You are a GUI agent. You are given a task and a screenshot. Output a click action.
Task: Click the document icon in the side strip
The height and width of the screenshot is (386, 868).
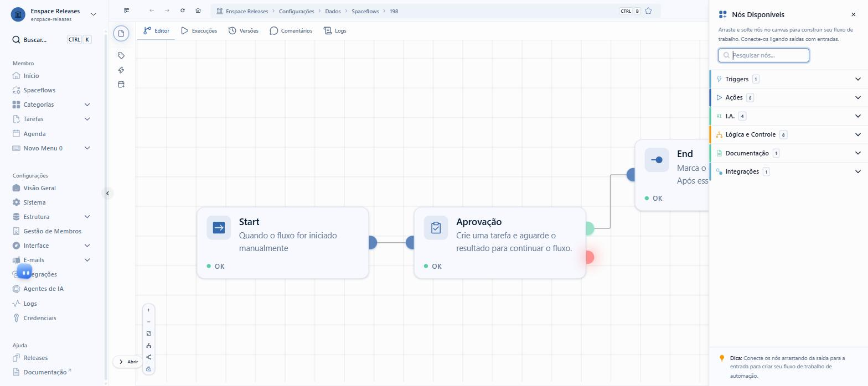pyautogui.click(x=121, y=33)
